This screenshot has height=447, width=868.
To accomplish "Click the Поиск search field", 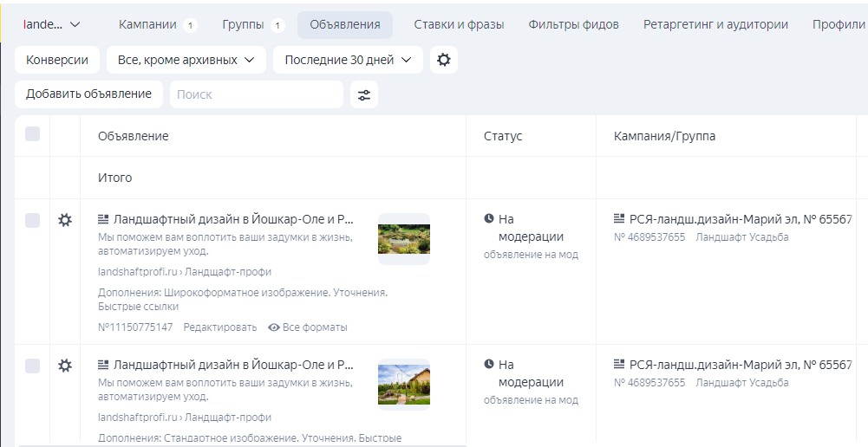I will [x=256, y=94].
